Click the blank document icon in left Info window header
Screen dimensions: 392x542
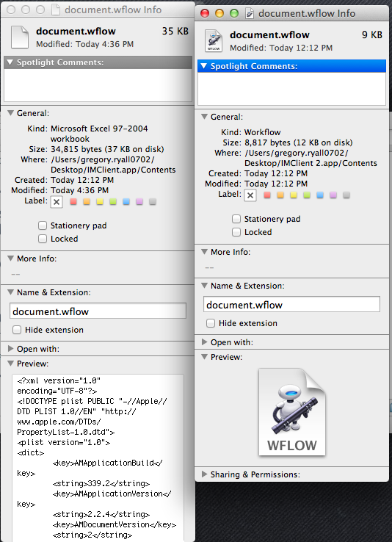pyautogui.click(x=20, y=37)
